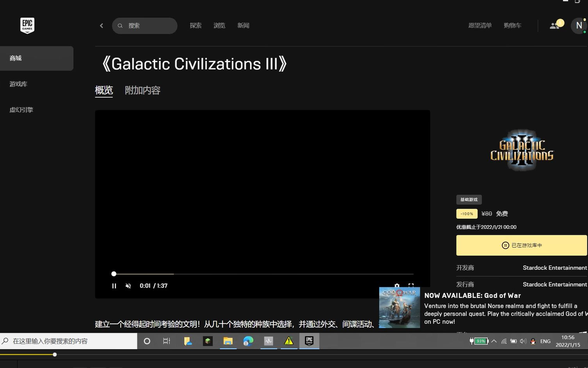Open the 商城 store section

(37, 58)
